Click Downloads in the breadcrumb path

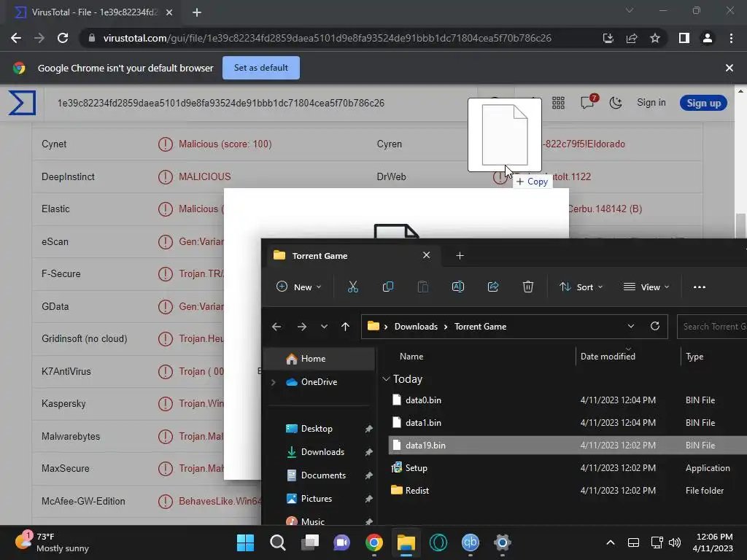click(x=416, y=327)
